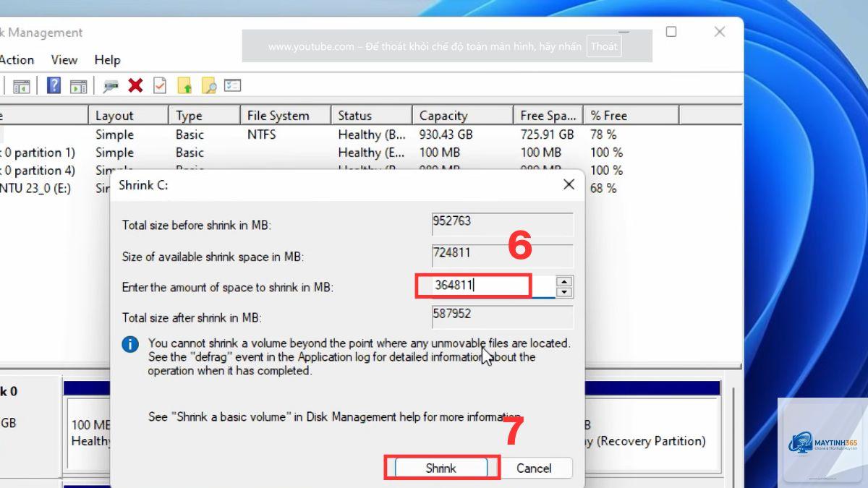Click the 930.43 GB capacity cell
Image resolution: width=868 pixels, height=488 pixels.
click(x=446, y=134)
